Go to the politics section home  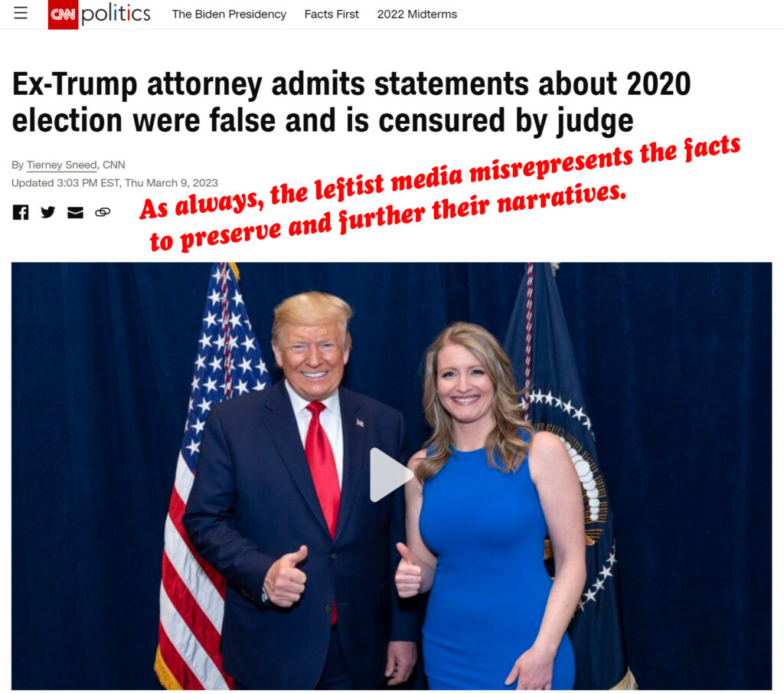(116, 14)
